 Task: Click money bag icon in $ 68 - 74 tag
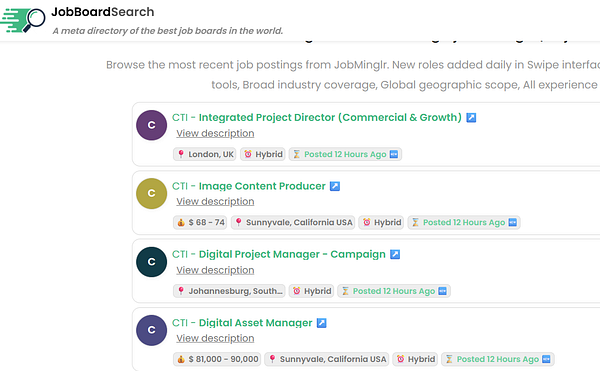click(181, 222)
